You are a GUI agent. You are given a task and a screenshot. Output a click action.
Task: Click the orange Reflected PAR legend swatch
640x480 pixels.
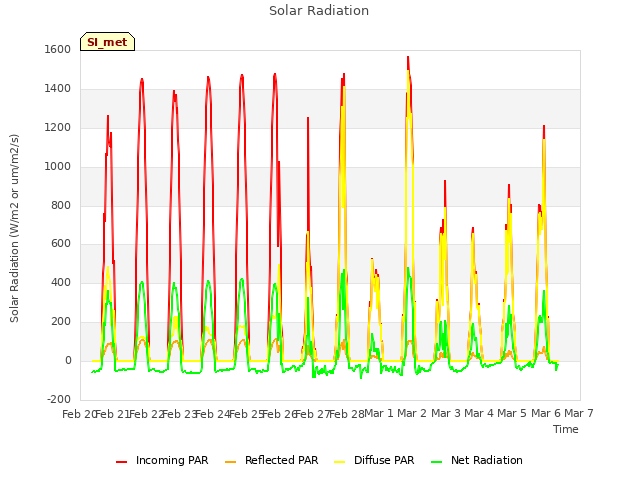click(x=231, y=462)
